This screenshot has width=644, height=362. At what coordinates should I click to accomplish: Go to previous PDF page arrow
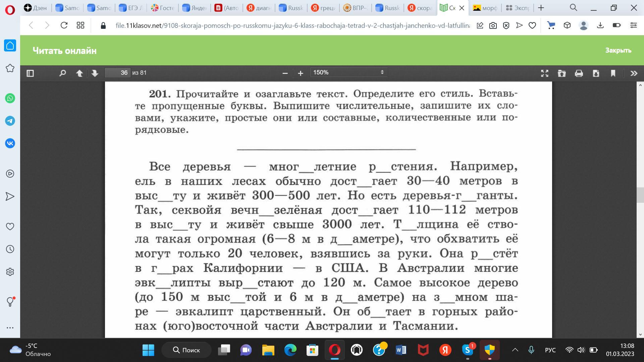79,73
